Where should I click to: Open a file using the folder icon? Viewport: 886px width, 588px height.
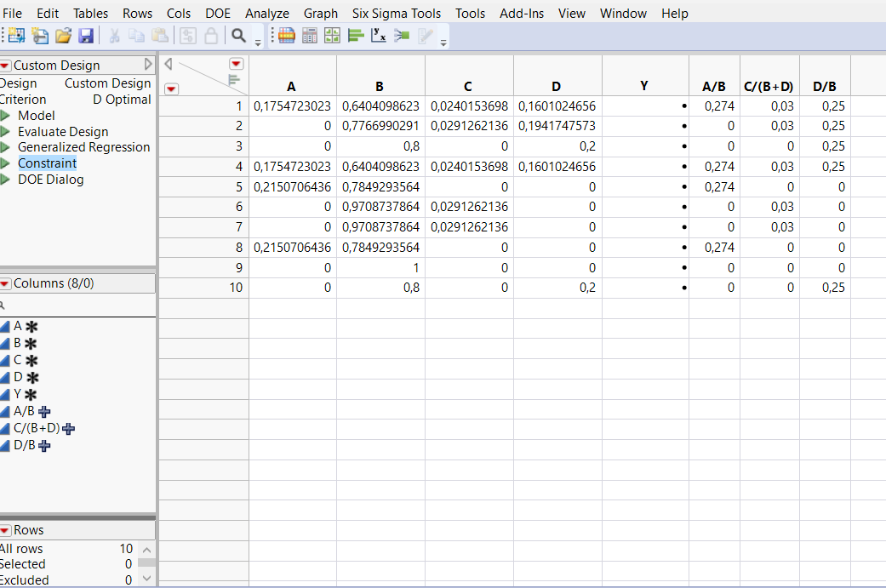(63, 35)
